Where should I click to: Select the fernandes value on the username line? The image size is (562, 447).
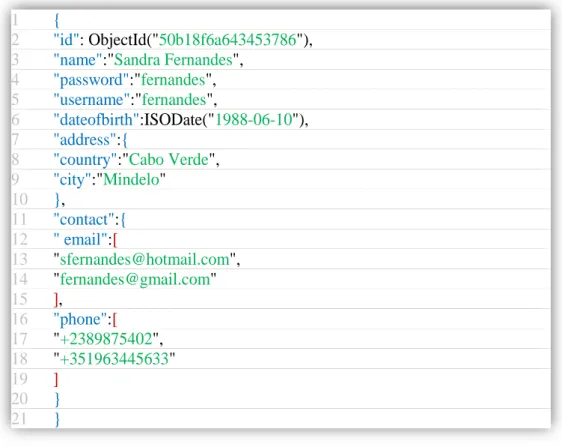click(174, 100)
